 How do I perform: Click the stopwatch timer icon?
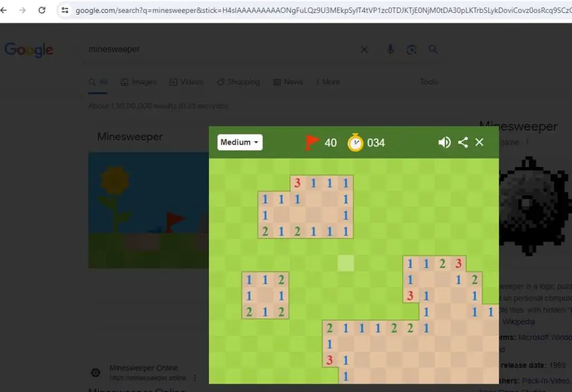356,142
